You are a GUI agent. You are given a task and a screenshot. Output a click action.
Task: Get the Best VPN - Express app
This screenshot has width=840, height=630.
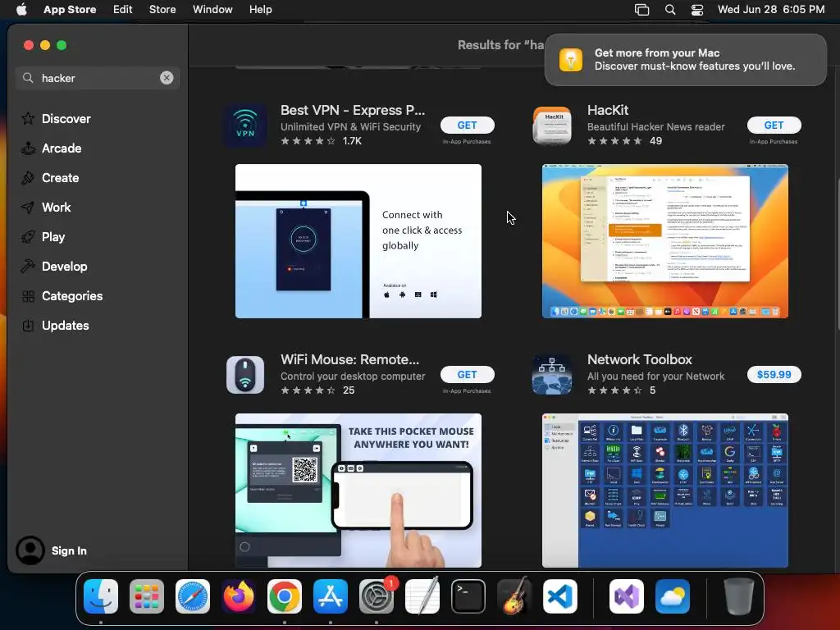pos(467,126)
